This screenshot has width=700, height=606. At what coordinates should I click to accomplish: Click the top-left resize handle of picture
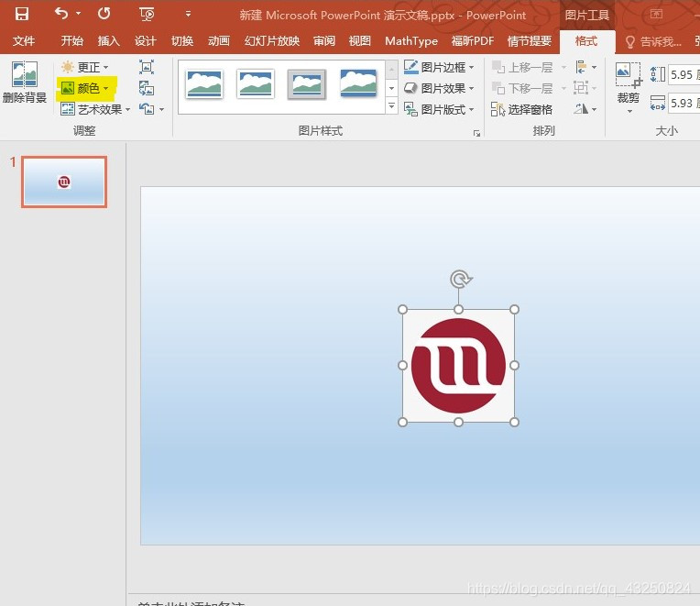(x=402, y=310)
